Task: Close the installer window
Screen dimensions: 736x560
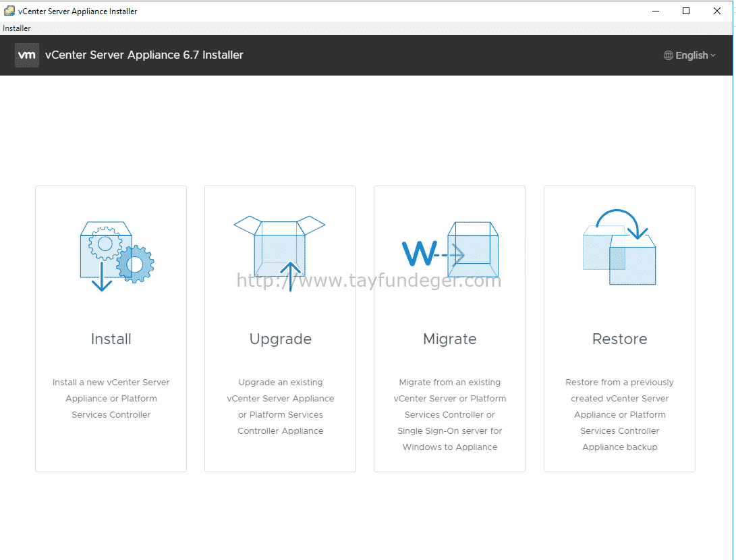Action: (x=716, y=11)
